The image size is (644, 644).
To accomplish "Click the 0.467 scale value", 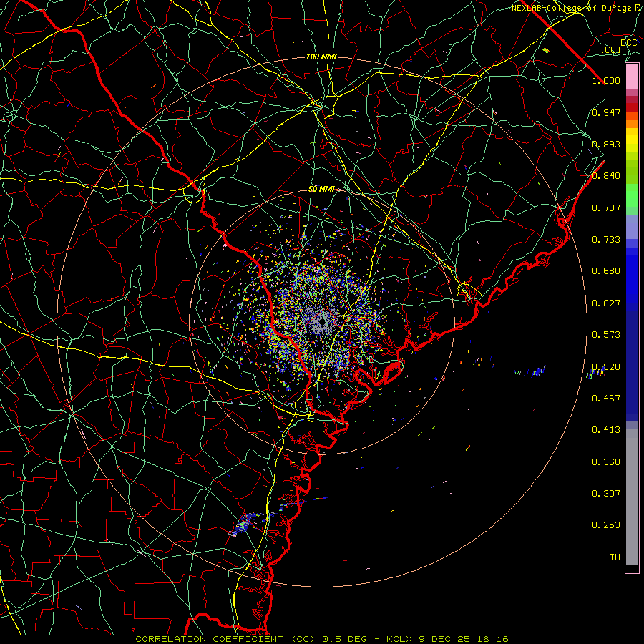I will [606, 399].
